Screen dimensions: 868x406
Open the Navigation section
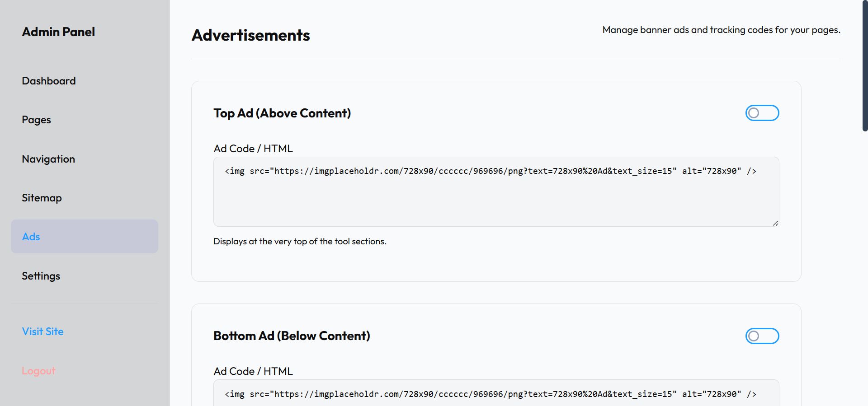click(48, 159)
